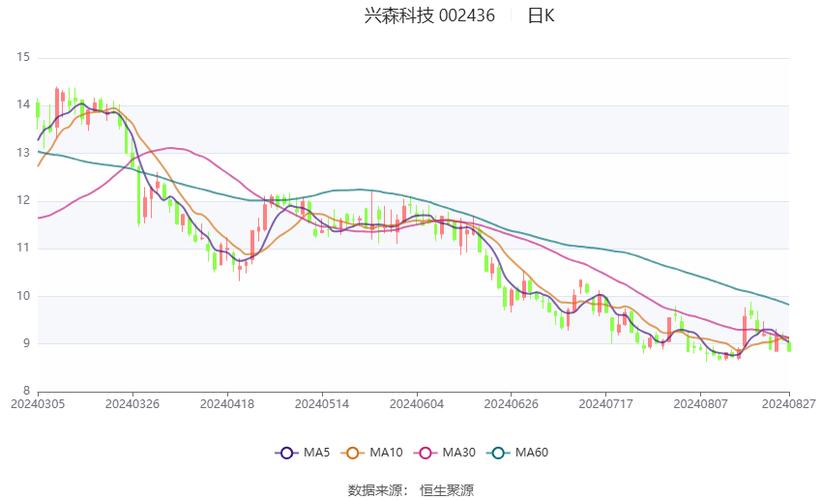Click the 20240326 x-axis date label

133,404
